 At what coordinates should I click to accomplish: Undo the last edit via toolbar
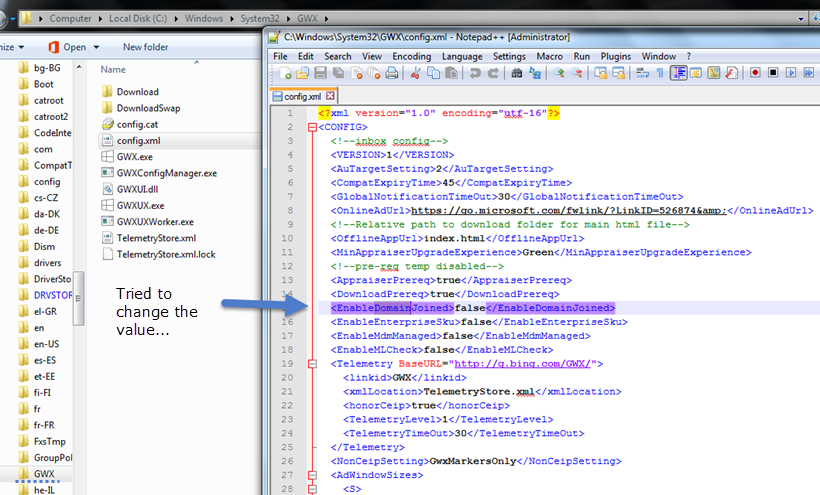[475, 73]
